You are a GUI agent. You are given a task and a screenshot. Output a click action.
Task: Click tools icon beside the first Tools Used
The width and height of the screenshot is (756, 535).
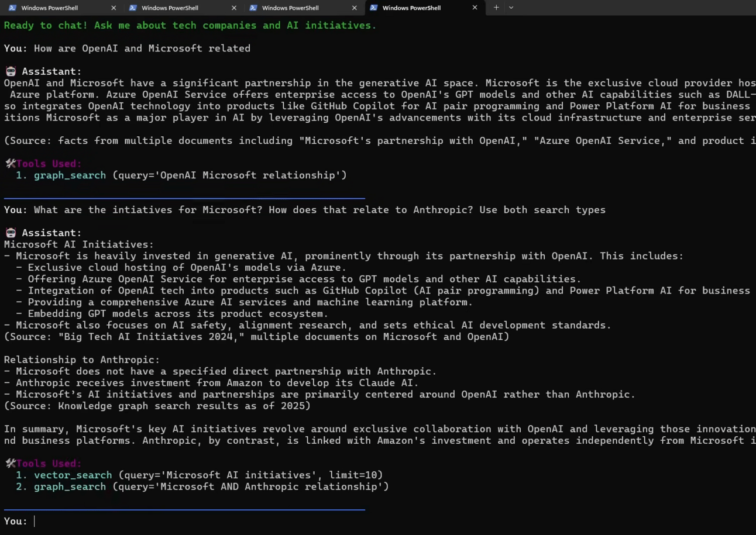(x=10, y=164)
